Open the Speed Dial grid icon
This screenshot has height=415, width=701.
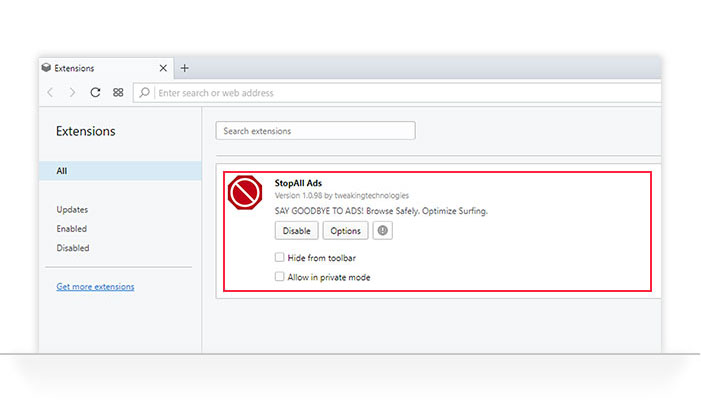coord(118,93)
